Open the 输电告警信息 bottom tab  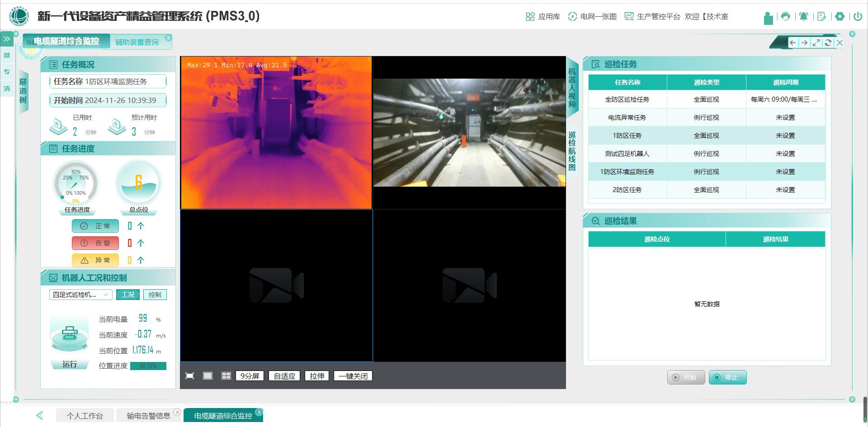(x=148, y=416)
